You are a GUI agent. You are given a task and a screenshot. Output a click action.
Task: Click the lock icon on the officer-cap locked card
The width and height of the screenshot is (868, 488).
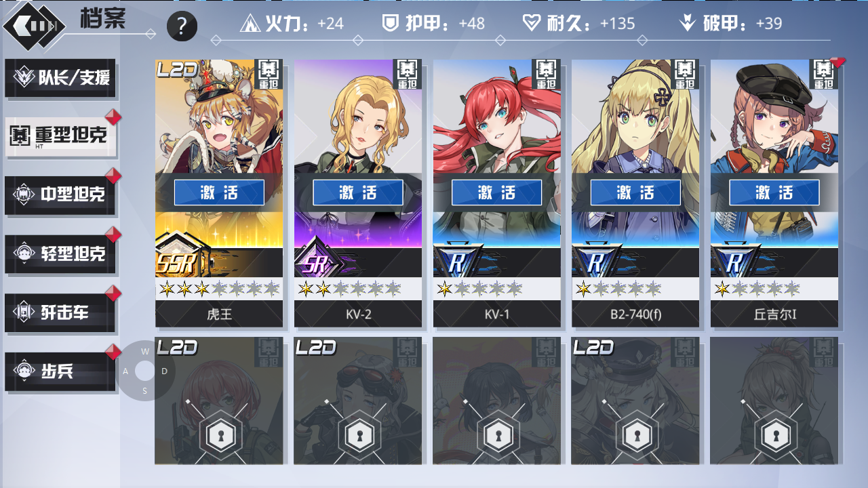point(635,436)
